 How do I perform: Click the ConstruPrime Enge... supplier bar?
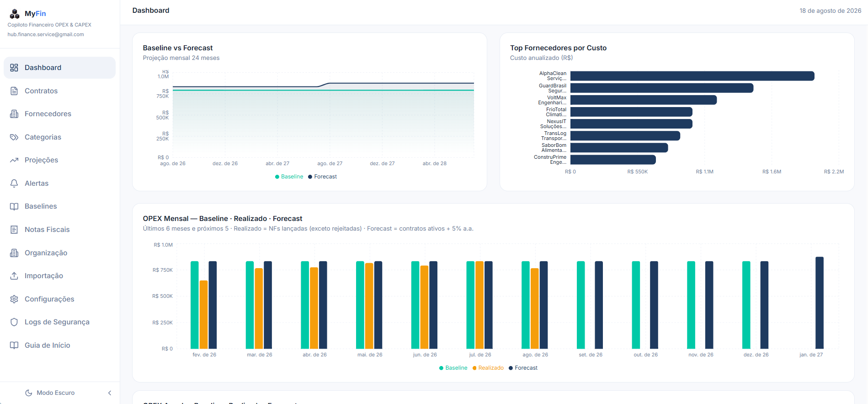pos(613,160)
